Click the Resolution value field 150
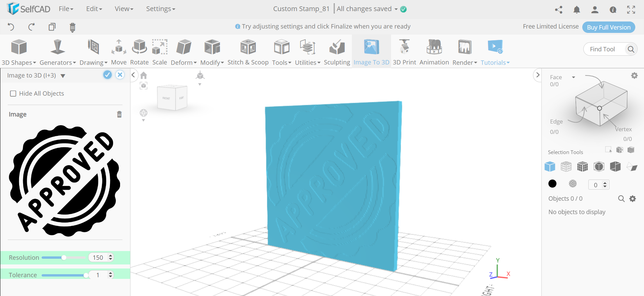644x296 pixels. [x=99, y=257]
